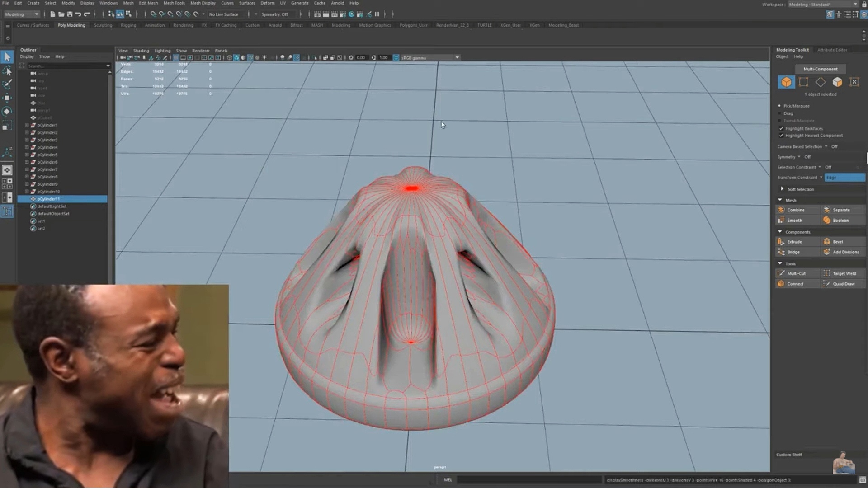Switch to the Sculpting shelf tab
The height and width of the screenshot is (488, 868).
(x=103, y=25)
